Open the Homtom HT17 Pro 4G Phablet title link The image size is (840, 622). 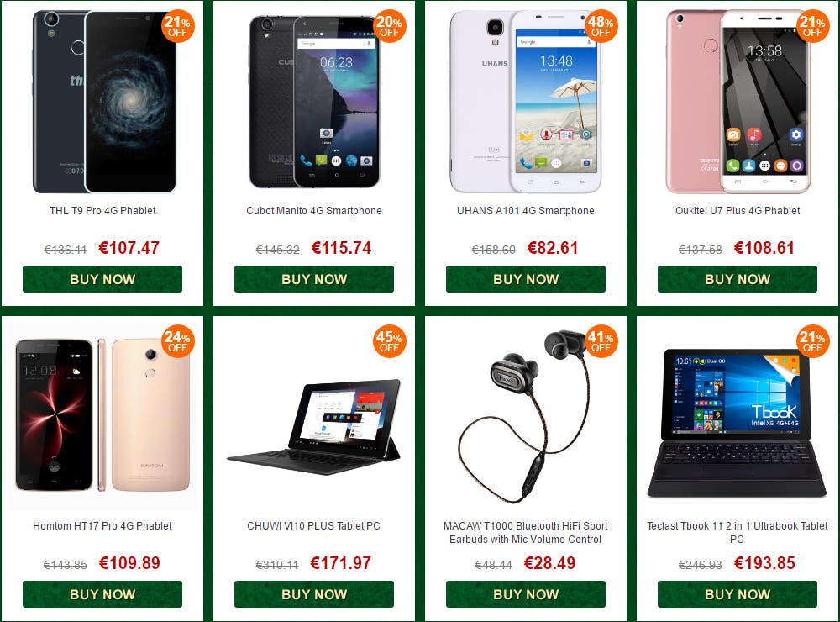tap(102, 526)
